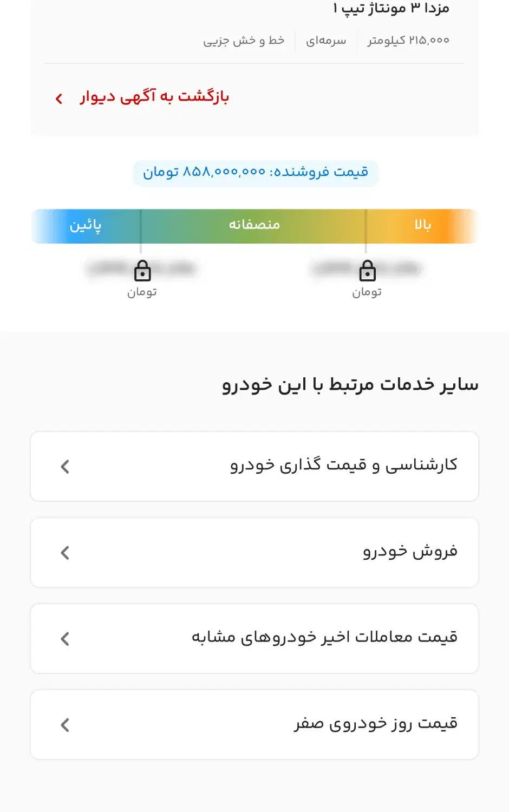This screenshot has width=509, height=812.
Task: Click the chevron on the فروش خودرو row
Action: 65,553
